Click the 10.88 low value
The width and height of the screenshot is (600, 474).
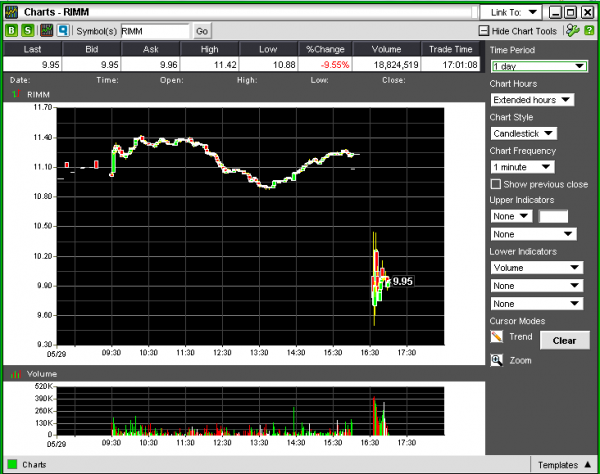tap(284, 65)
